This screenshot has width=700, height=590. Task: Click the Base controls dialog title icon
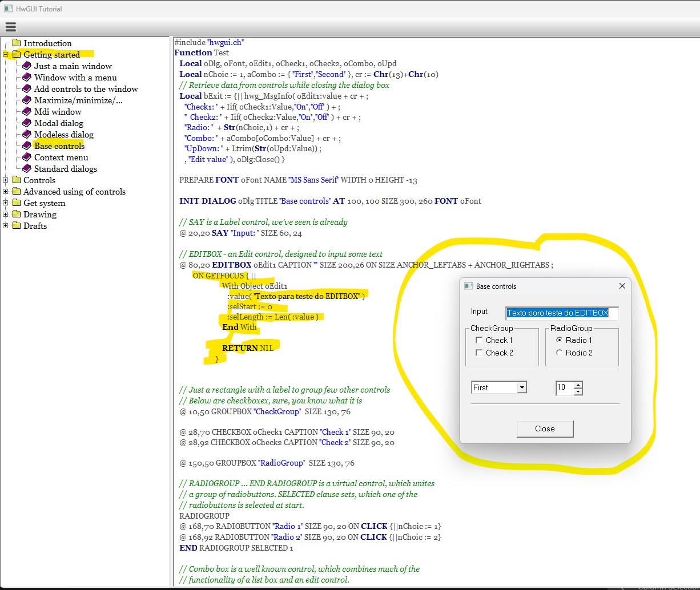click(x=469, y=286)
